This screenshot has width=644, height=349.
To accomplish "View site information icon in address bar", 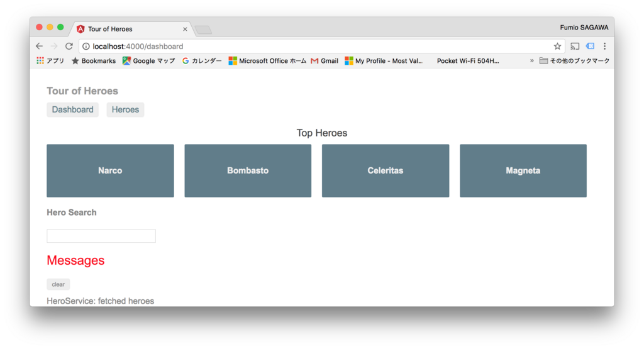I will tap(86, 47).
